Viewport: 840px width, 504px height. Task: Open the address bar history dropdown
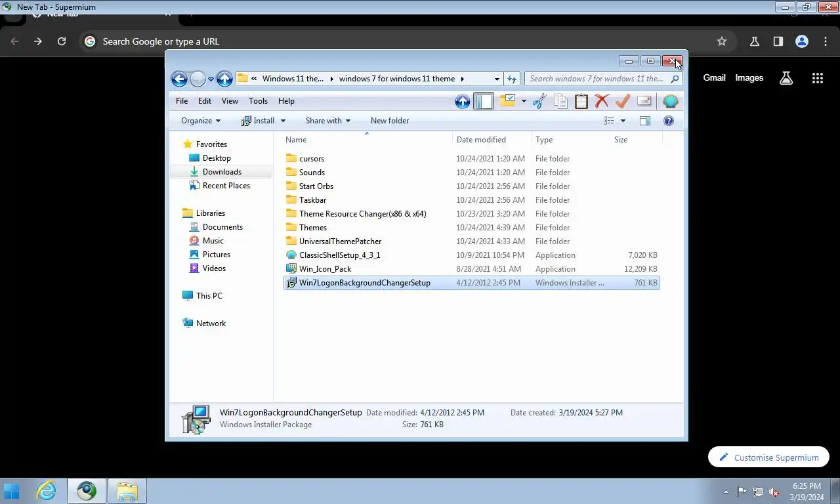496,79
